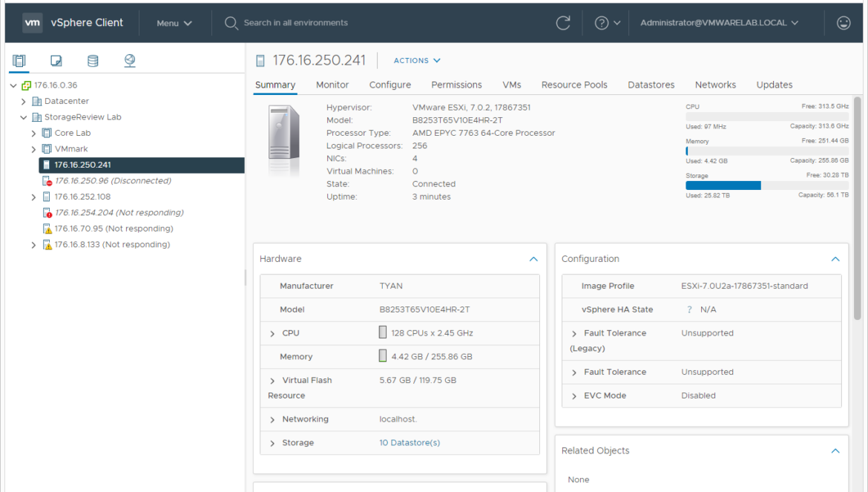The height and width of the screenshot is (492, 868).
Task: Switch to the Summary tab
Action: tap(275, 85)
